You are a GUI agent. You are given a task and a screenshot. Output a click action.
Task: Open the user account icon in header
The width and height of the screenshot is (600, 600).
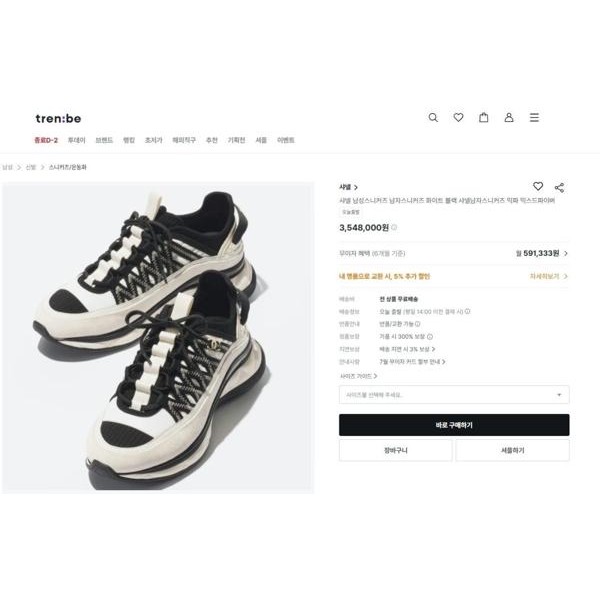coord(509,117)
